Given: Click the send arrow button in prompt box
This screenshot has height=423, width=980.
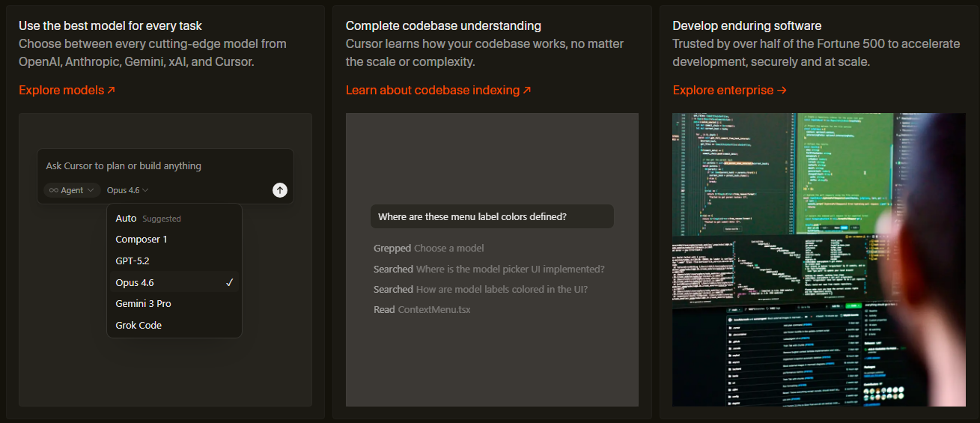Looking at the screenshot, I should pos(279,190).
